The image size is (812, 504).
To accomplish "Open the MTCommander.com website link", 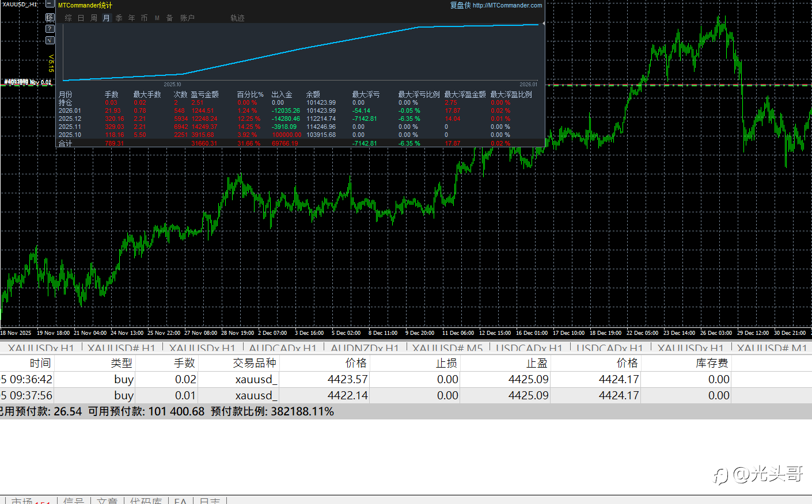I will pyautogui.click(x=507, y=5).
